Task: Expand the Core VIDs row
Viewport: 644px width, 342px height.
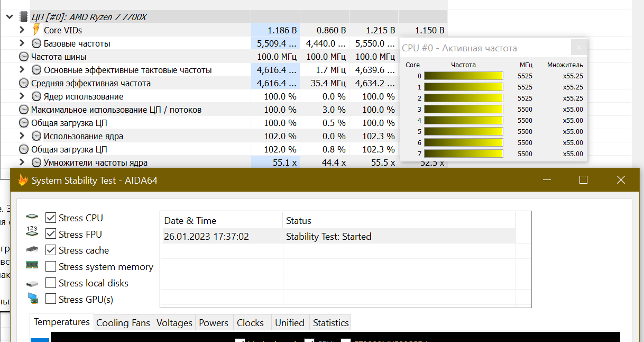Action: click(22, 30)
